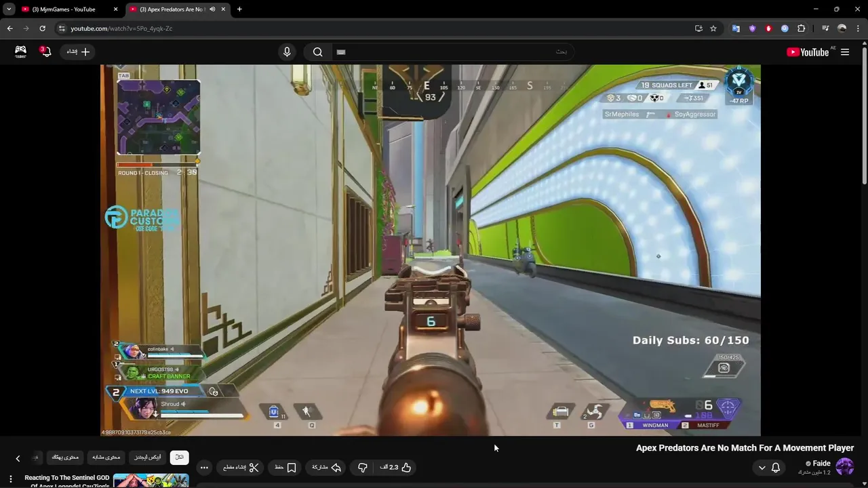This screenshot has height=488, width=868.
Task: Show more chips with left chevron
Action: point(18,458)
